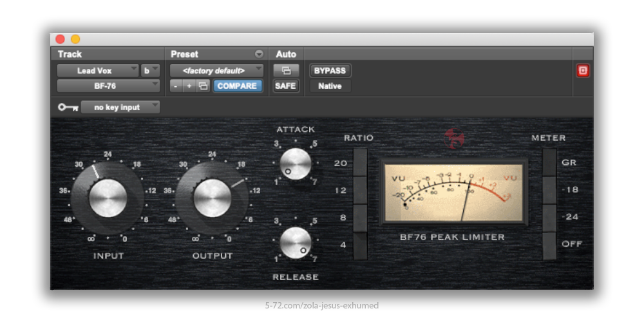The image size is (644, 322).
Task: Click the INPUT knob
Action: tap(108, 198)
